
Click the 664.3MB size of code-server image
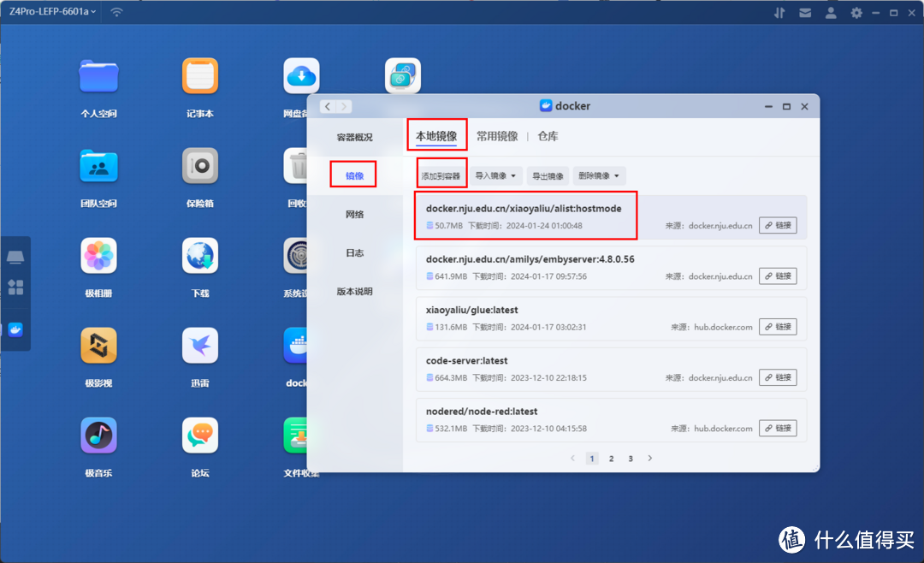click(x=451, y=378)
